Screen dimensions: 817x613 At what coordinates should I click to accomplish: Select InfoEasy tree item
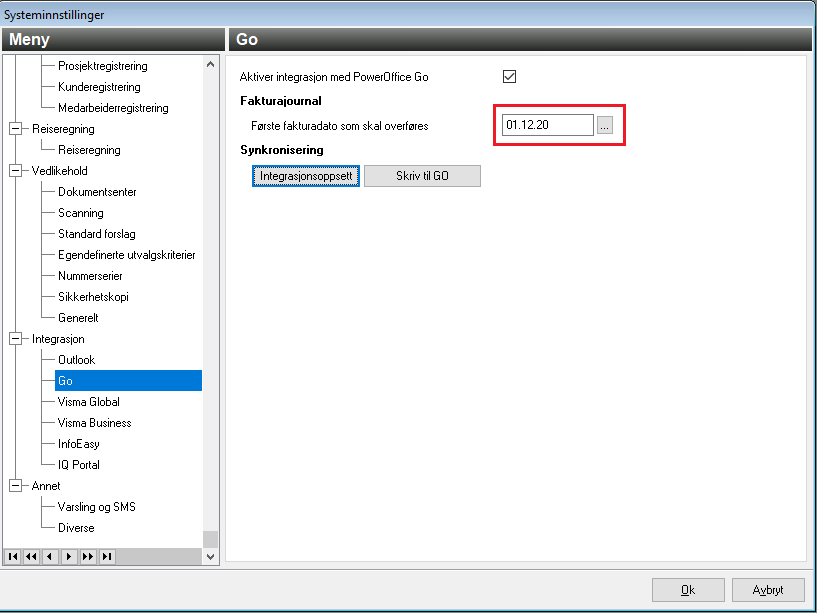tap(79, 444)
